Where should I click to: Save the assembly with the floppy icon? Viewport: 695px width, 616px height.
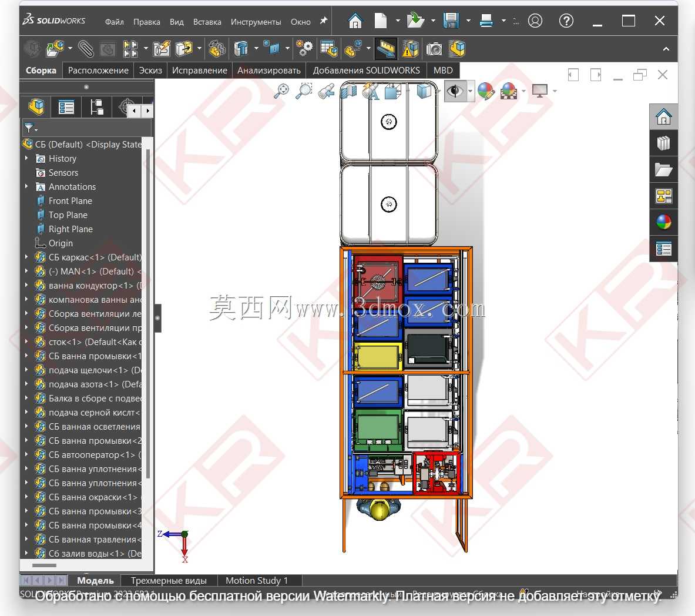point(451,21)
